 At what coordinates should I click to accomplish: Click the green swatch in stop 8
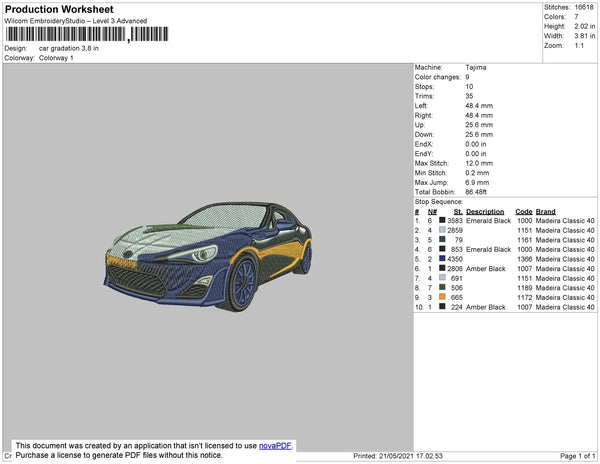tap(442, 288)
